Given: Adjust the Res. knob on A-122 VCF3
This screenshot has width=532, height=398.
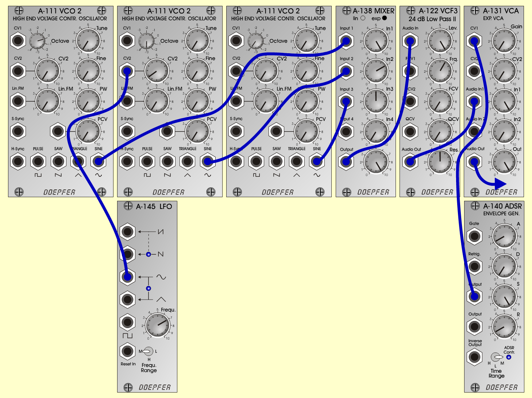Looking at the screenshot, I should click(x=440, y=161).
